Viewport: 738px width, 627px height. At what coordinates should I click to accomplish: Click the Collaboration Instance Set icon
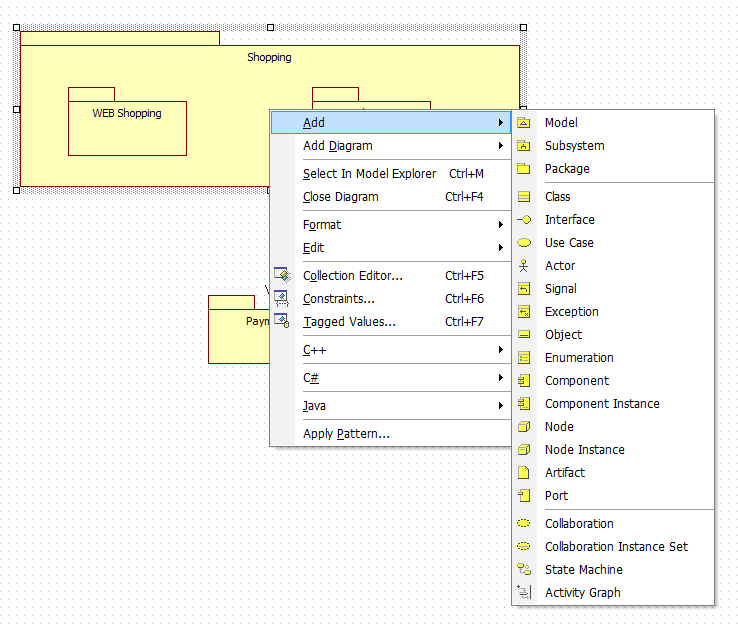click(524, 547)
